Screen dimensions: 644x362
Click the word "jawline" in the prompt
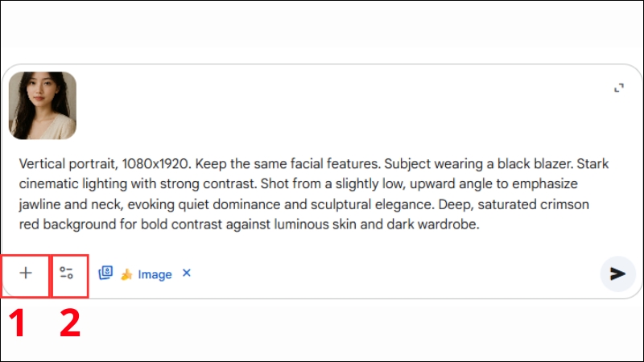point(39,204)
